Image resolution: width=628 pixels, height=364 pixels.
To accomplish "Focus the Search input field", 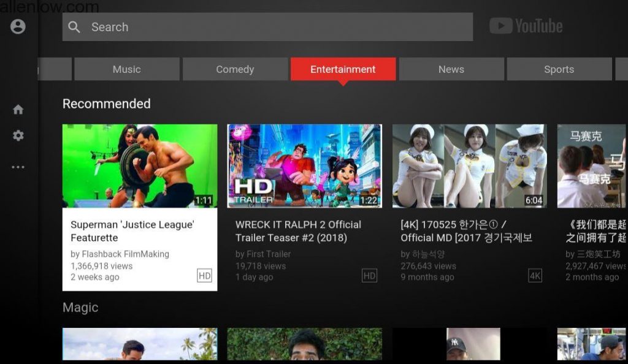I will click(x=267, y=27).
